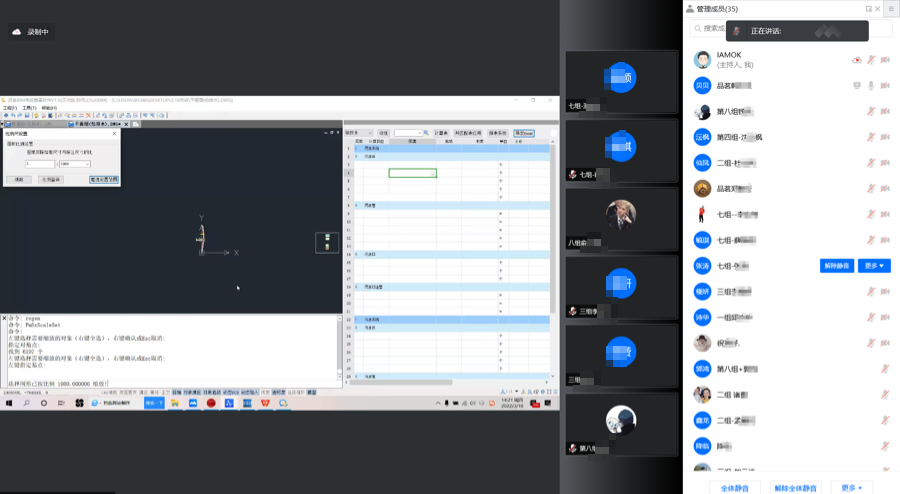Toggle muted mic for 第八组 member with dark avatar
The height and width of the screenshot is (494, 900).
[x=871, y=111]
